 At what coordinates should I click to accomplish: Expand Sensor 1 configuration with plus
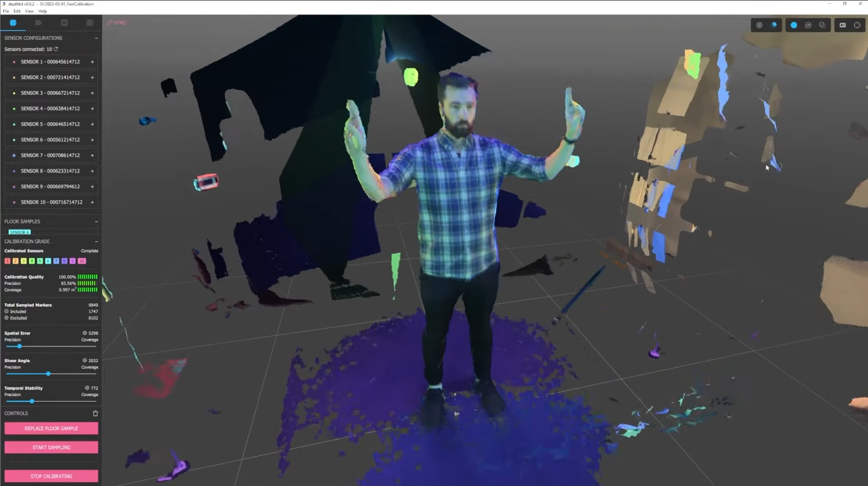(92, 62)
